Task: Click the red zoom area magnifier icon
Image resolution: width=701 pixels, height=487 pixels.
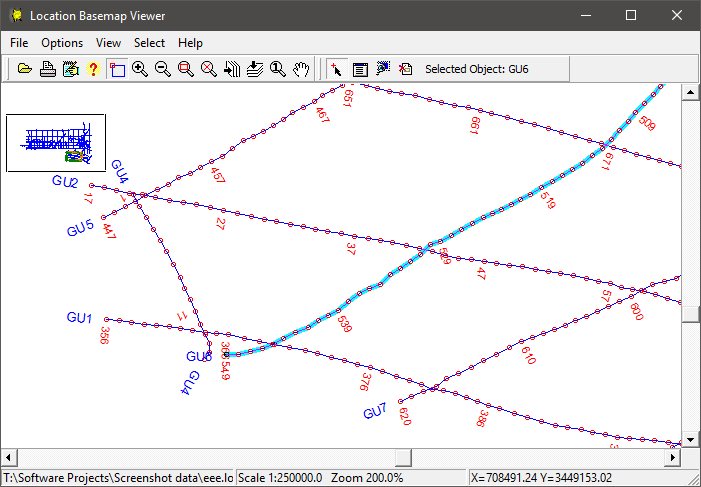Action: [186, 69]
